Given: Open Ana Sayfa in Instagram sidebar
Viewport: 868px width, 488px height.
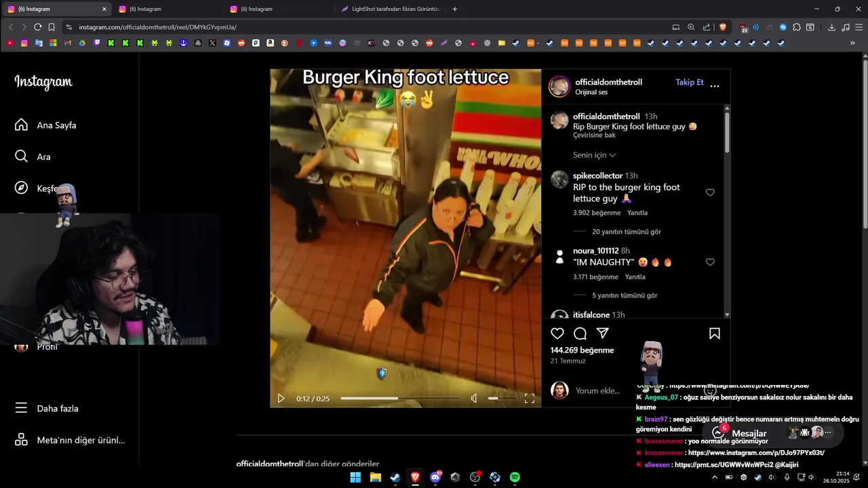Looking at the screenshot, I should click(45, 125).
